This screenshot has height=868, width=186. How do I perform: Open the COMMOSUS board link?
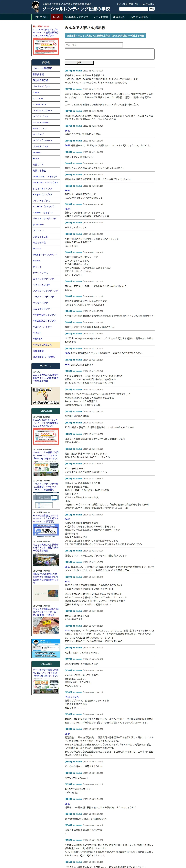46,104
